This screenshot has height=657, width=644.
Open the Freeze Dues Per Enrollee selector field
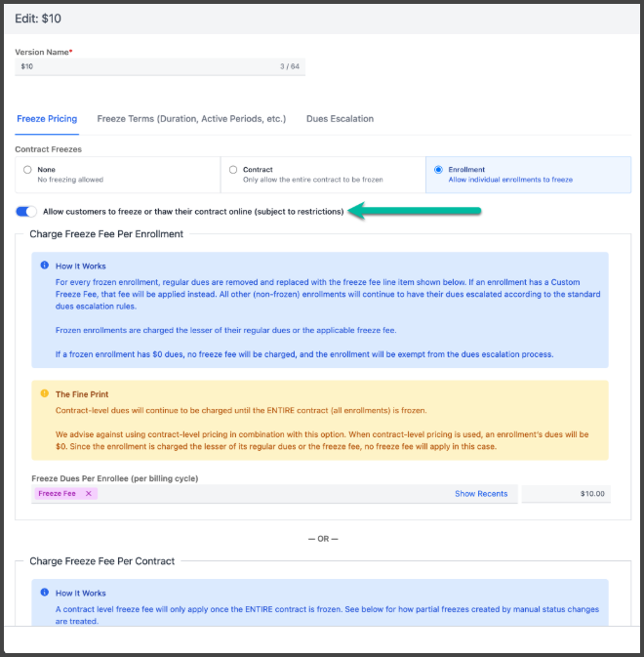point(273,494)
